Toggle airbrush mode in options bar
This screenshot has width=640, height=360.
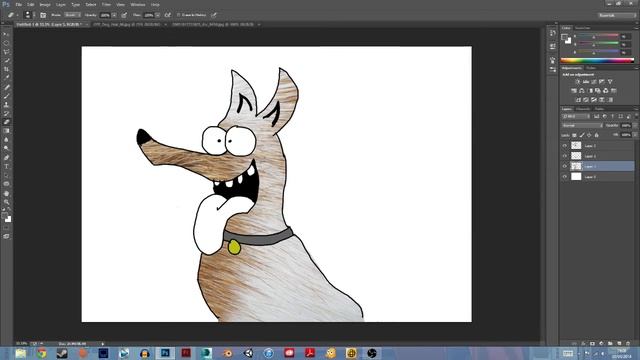point(167,15)
